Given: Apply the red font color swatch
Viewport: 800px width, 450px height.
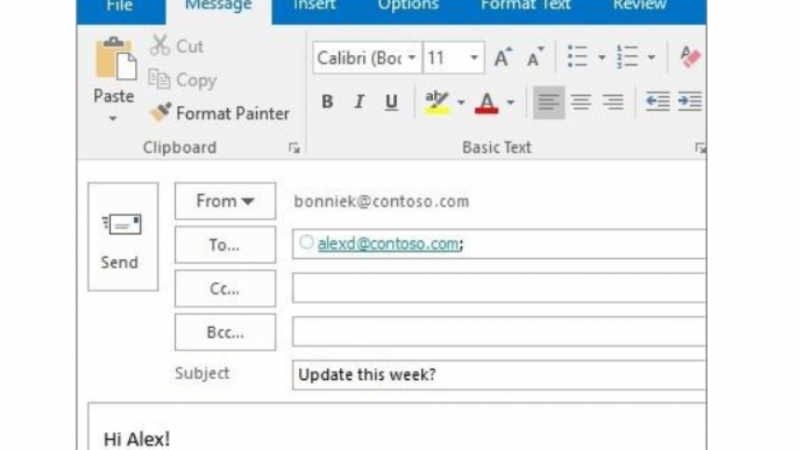Looking at the screenshot, I should (487, 101).
